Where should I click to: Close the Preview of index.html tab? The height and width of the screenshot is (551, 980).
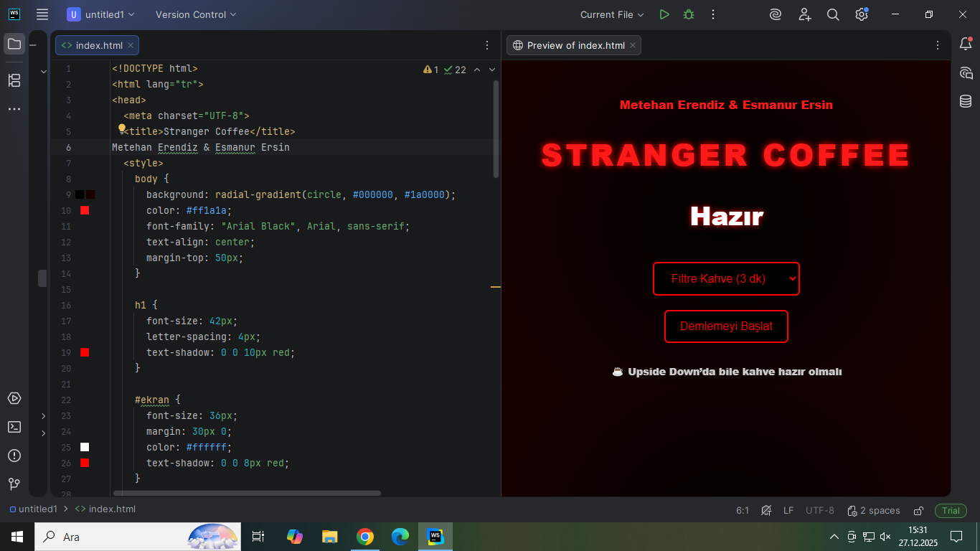(x=633, y=45)
